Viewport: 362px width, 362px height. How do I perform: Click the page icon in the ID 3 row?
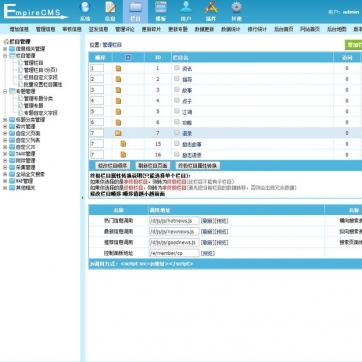pos(118,90)
